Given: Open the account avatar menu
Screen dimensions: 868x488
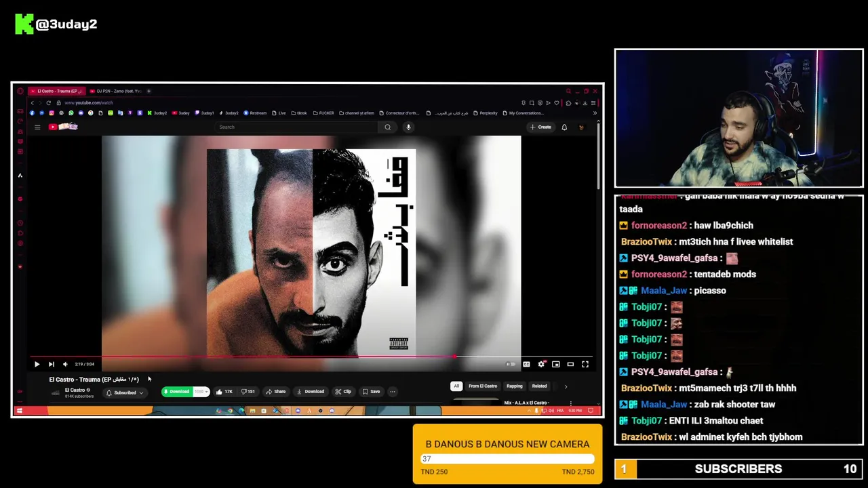Looking at the screenshot, I should click(x=581, y=127).
